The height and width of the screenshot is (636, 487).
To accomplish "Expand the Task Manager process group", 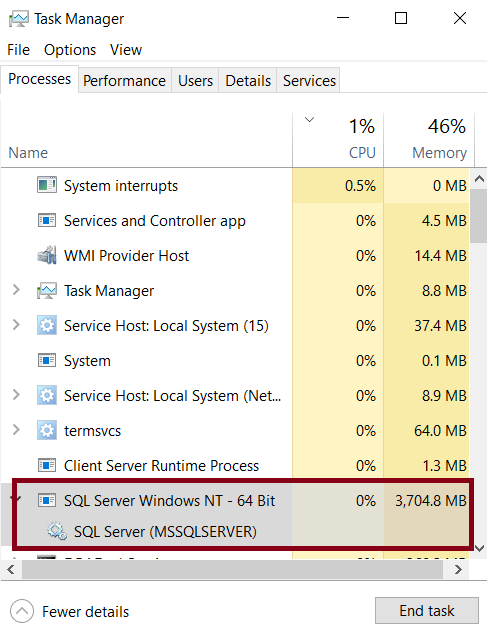I will coord(16,290).
